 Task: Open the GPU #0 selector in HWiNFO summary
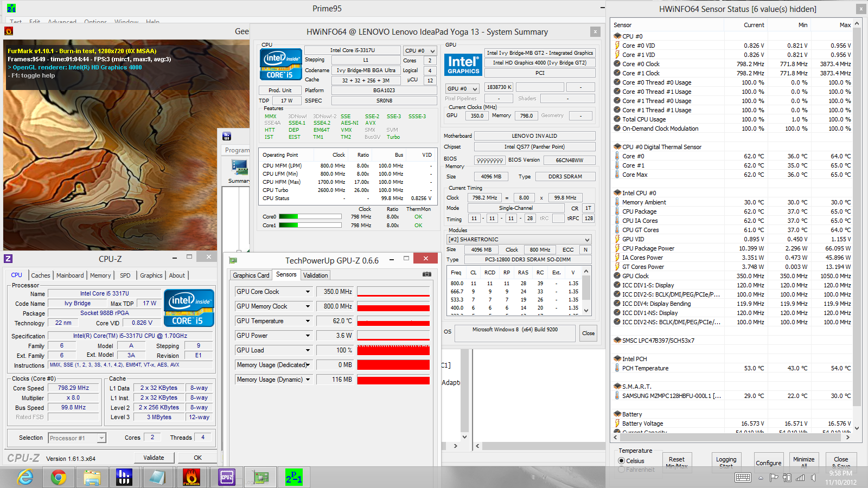click(462, 88)
